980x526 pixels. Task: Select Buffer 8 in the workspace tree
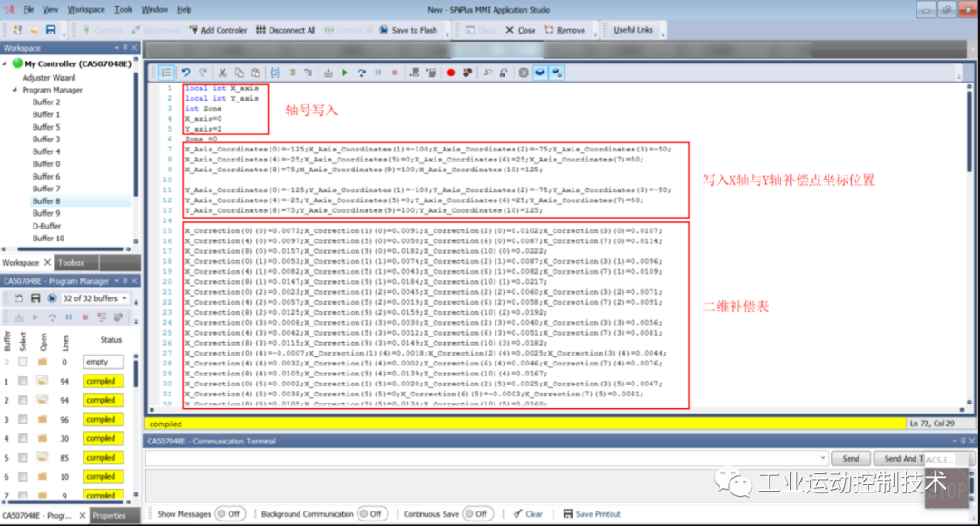pos(46,201)
